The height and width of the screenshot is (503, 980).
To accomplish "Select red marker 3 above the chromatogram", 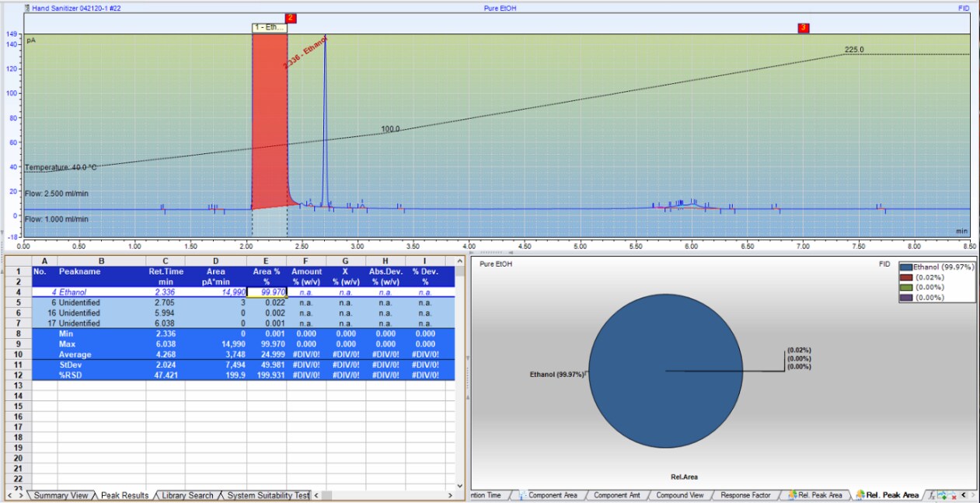I will [x=804, y=28].
